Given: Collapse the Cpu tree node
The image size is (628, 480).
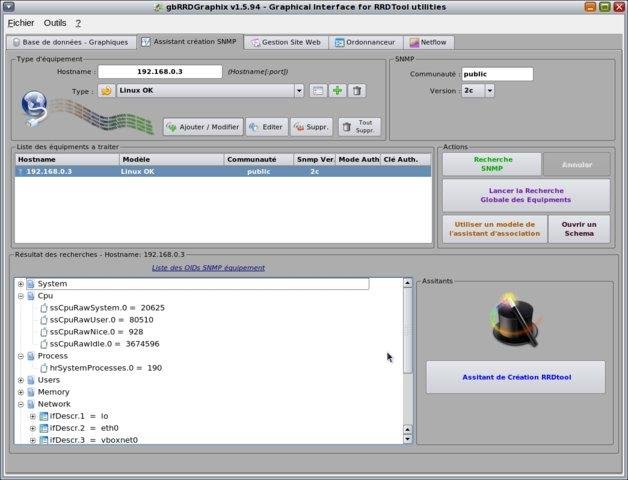Looking at the screenshot, I should coord(20,296).
